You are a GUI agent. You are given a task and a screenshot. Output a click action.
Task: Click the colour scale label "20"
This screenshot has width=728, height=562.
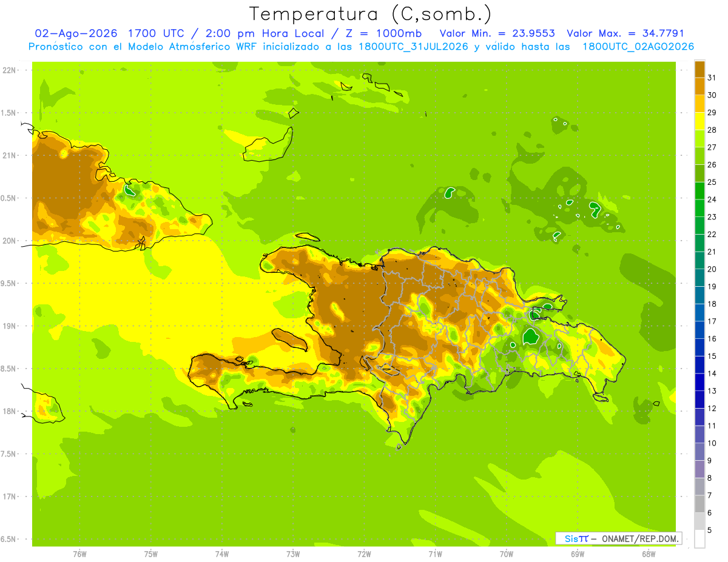(x=712, y=269)
